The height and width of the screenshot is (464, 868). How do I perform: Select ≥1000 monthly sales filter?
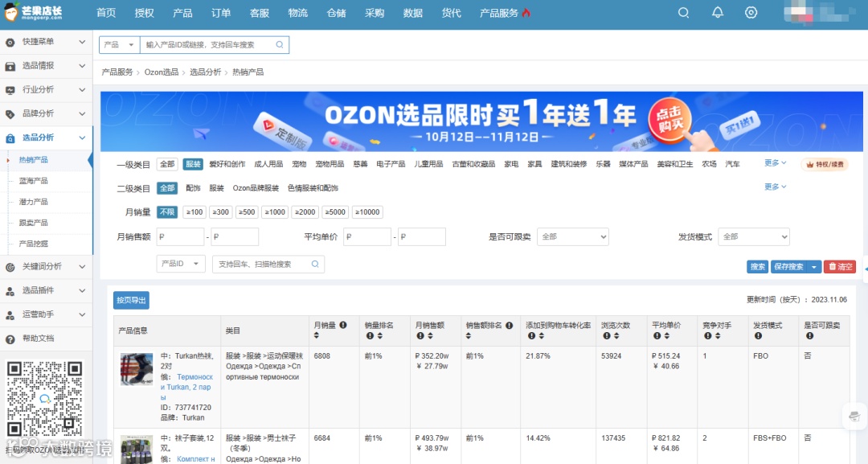(275, 211)
